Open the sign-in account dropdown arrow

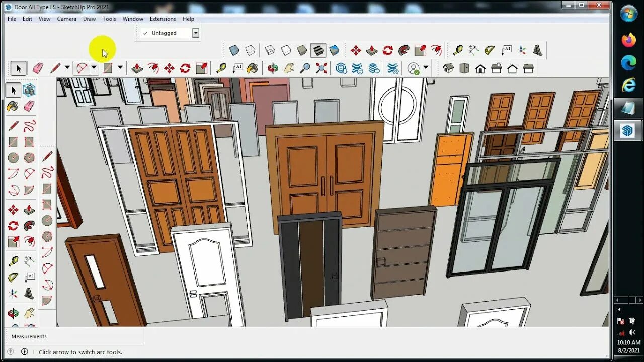[x=426, y=68]
